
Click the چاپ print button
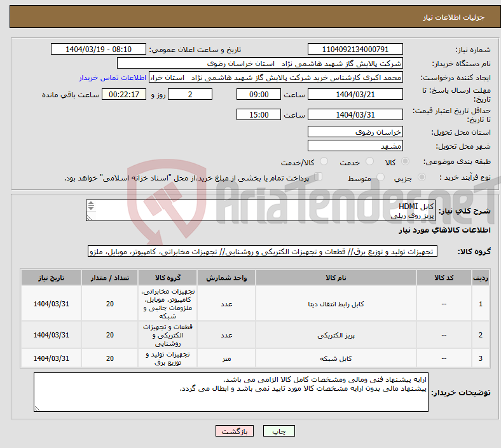coord(278,431)
